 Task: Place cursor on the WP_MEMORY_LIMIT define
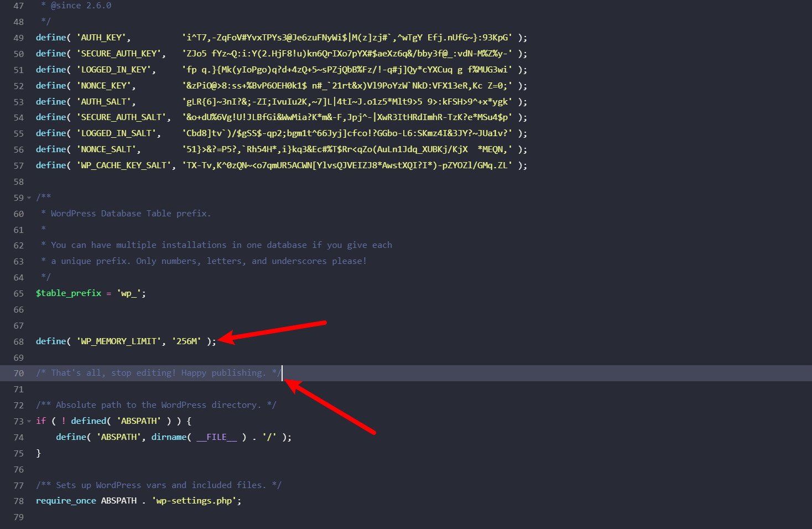(x=119, y=341)
